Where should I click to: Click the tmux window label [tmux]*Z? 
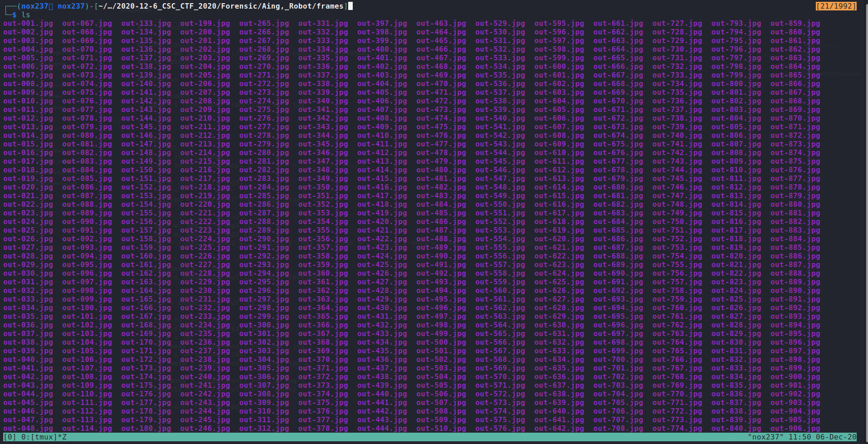(50, 437)
